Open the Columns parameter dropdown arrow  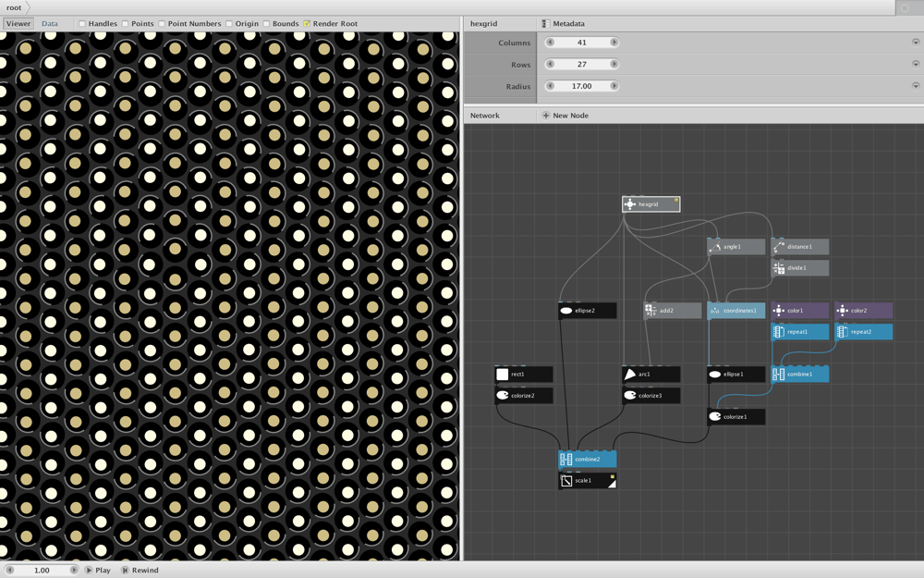tap(915, 43)
